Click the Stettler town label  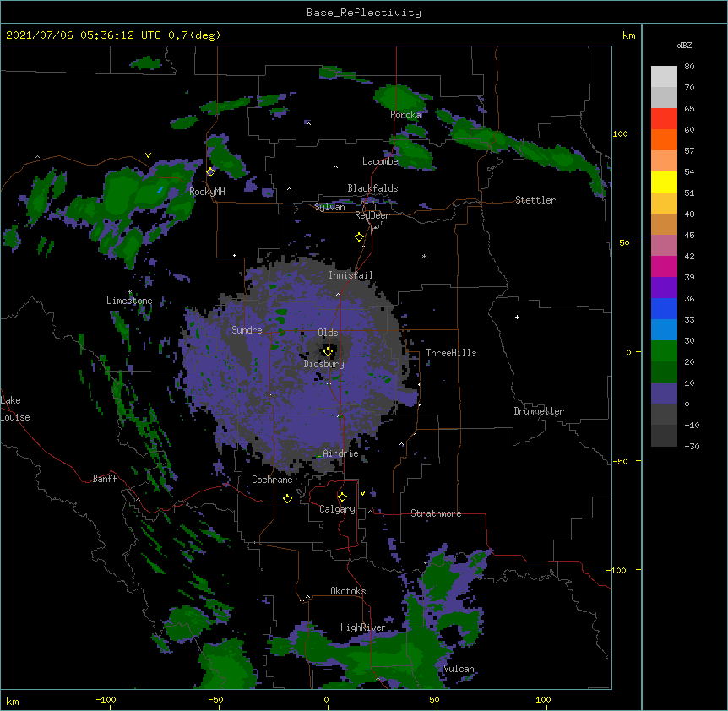tap(535, 200)
